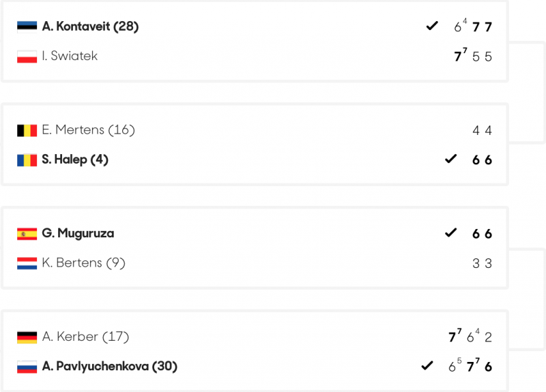This screenshot has height=392, width=546.
Task: Click Kontaveit's set scores 6 7 7
Action: pyautogui.click(x=473, y=27)
